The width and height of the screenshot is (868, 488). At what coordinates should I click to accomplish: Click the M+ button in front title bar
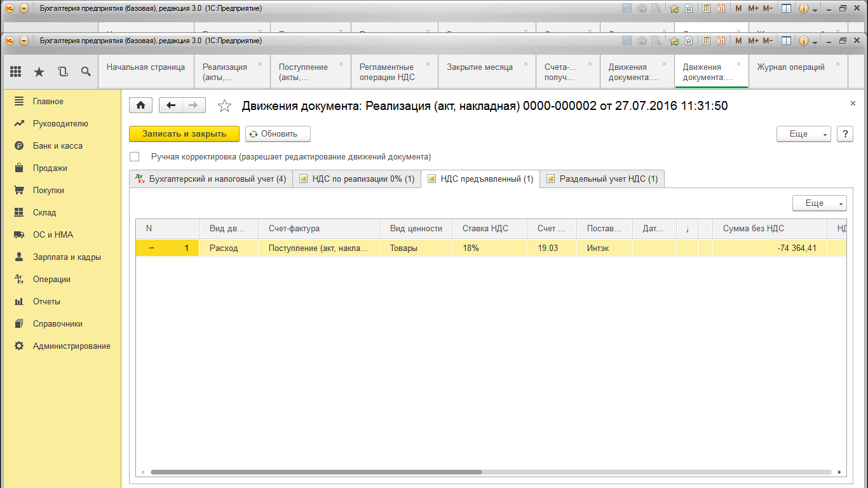pos(753,41)
